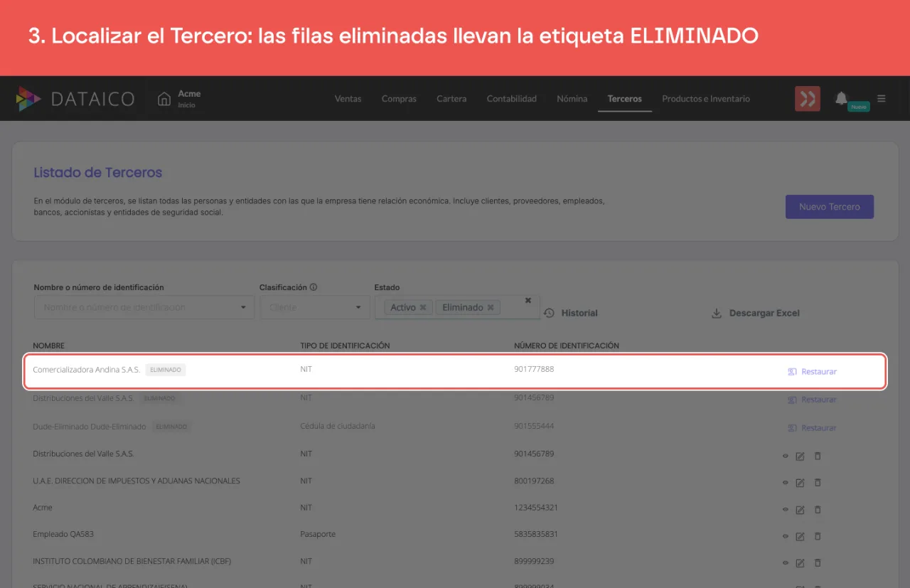Go to Acme Inicio home icon

tap(165, 99)
